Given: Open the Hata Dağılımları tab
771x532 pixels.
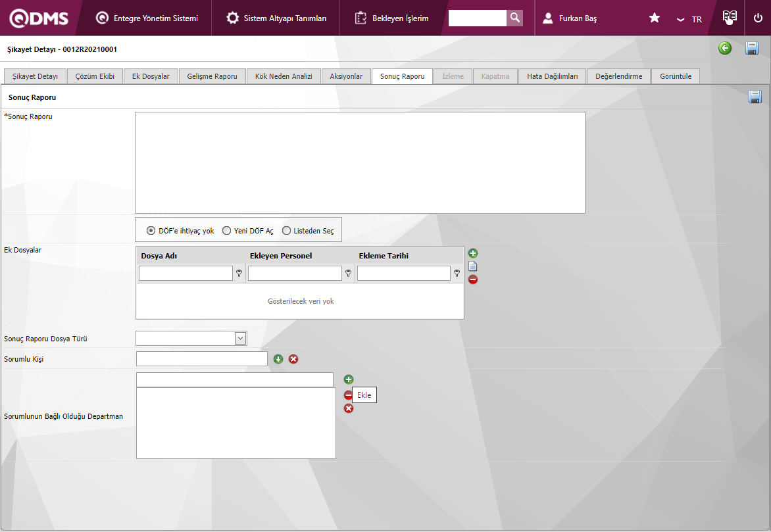Looking at the screenshot, I should coord(552,76).
